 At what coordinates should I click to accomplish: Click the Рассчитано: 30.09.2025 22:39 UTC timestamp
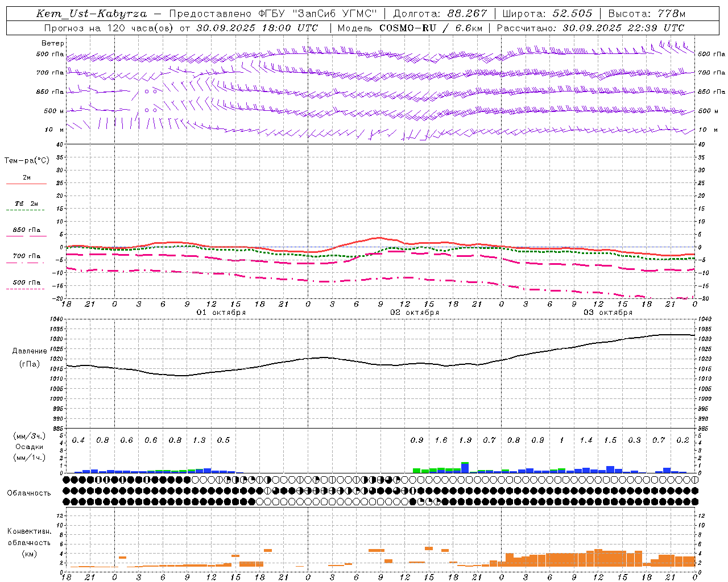pos(590,28)
